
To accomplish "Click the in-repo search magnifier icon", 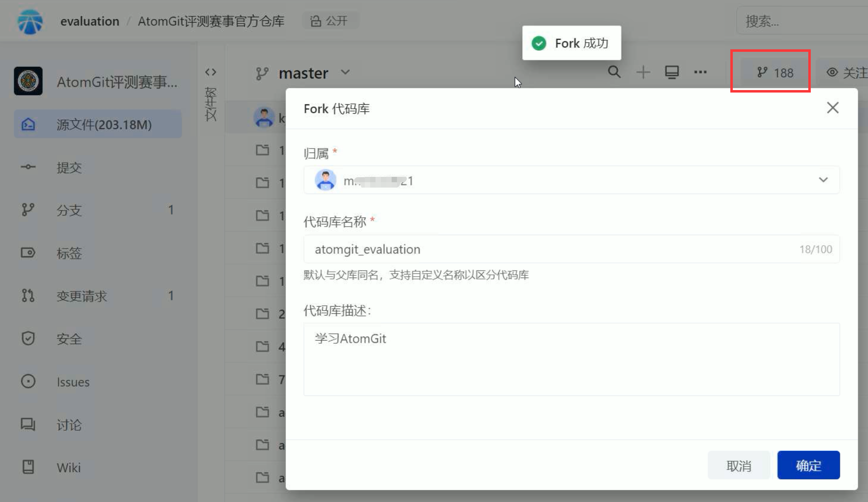I will tap(614, 72).
